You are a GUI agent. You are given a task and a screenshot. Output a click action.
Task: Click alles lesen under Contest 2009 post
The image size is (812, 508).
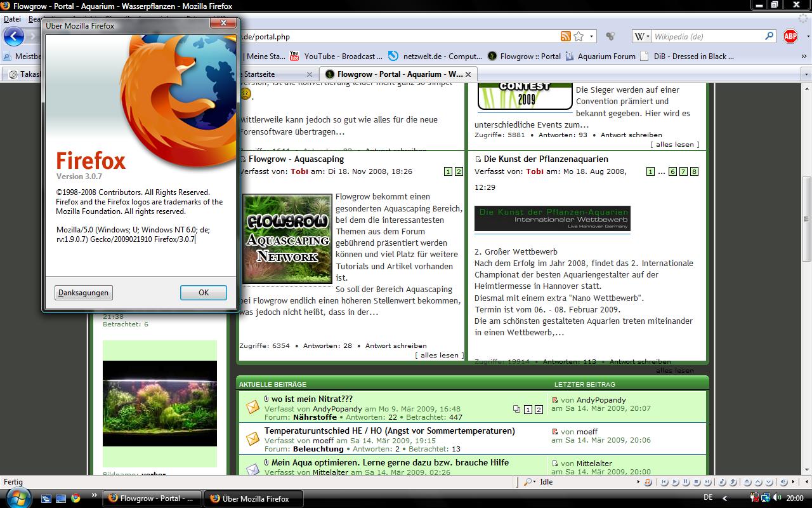(675, 144)
